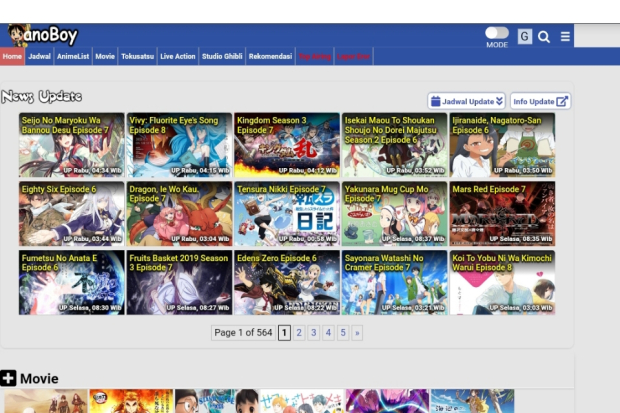This screenshot has width=620, height=413.
Task: Expand the Jadwal Update dropdown
Action: point(466,101)
